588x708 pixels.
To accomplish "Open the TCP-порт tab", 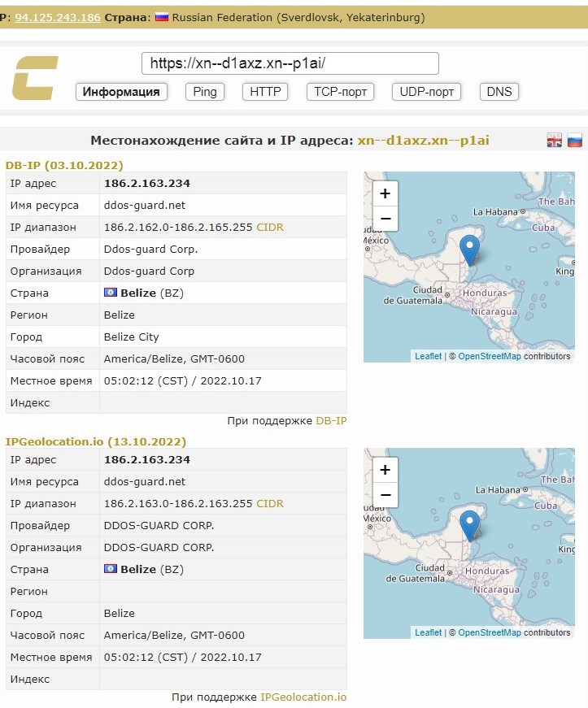I will 341,92.
